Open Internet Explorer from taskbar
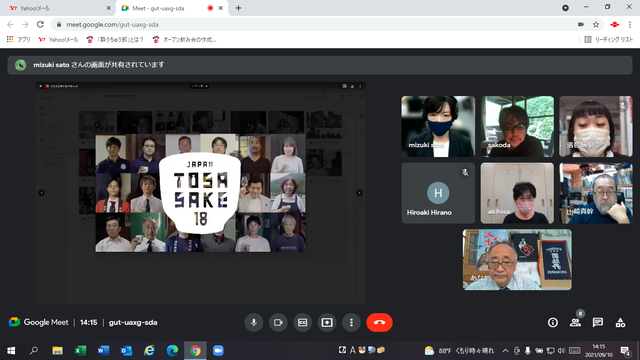This screenshot has width=640, height=360. tap(149, 351)
